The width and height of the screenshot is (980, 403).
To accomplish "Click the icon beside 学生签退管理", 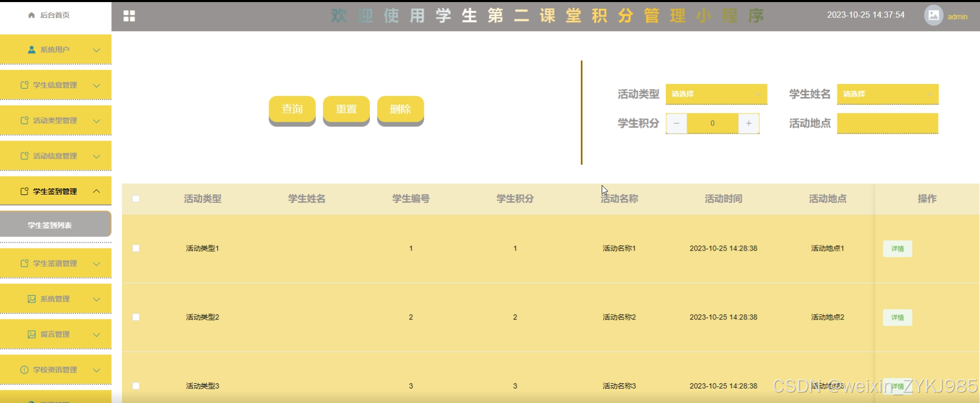I will click(x=24, y=263).
